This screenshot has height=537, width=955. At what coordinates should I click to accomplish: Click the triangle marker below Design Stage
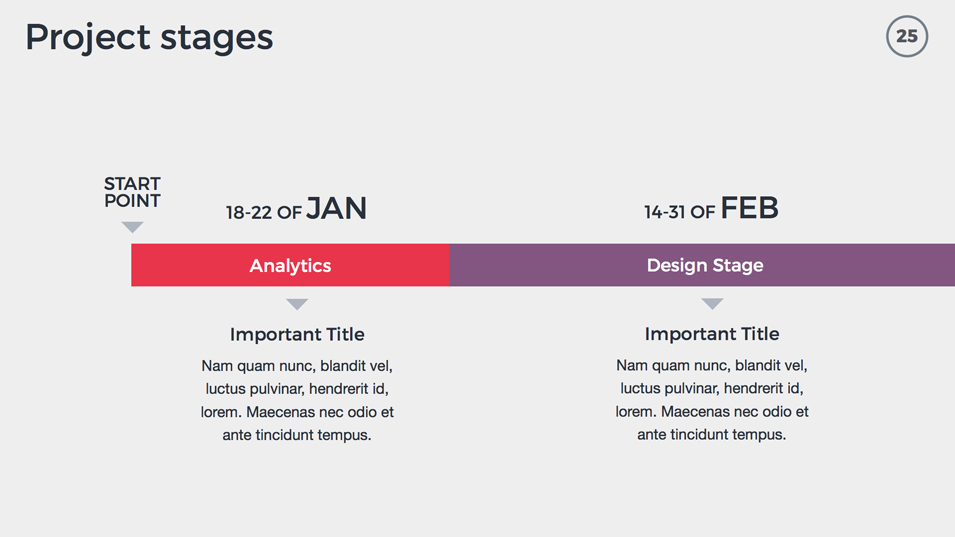tap(712, 303)
